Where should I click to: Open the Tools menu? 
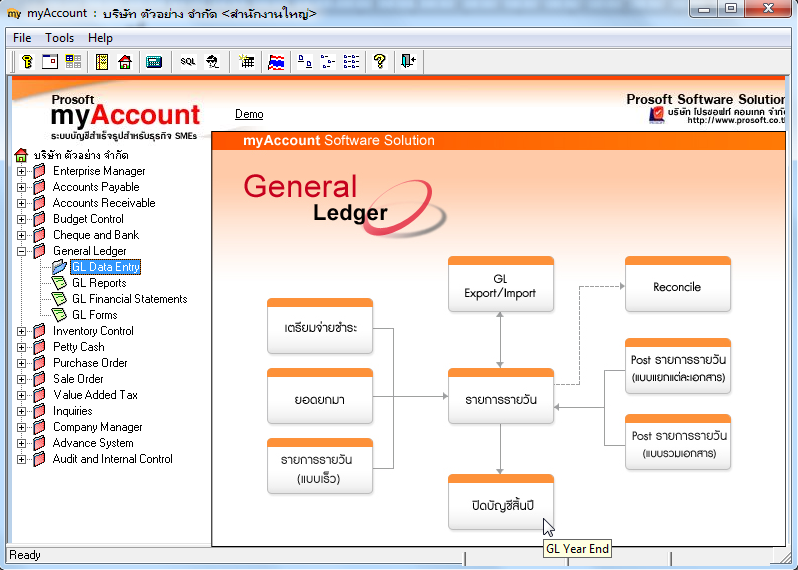point(60,38)
